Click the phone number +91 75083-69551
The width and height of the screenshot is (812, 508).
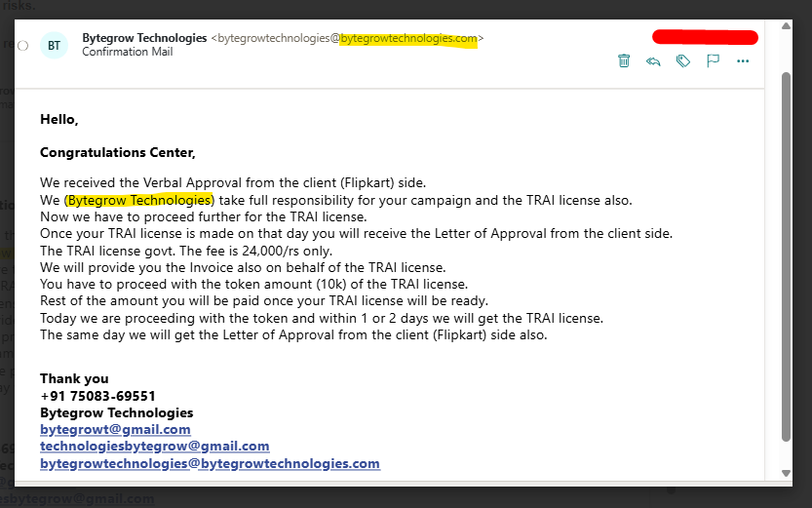point(97,396)
